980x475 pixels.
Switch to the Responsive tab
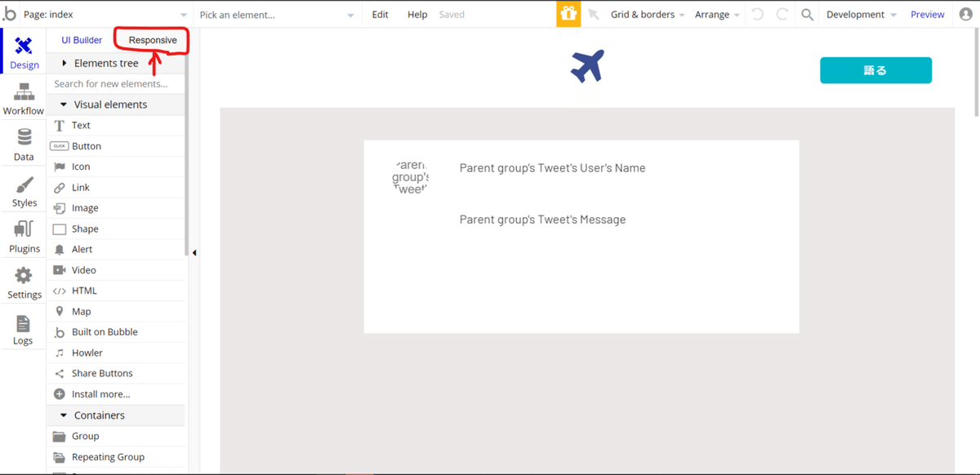[x=153, y=40]
